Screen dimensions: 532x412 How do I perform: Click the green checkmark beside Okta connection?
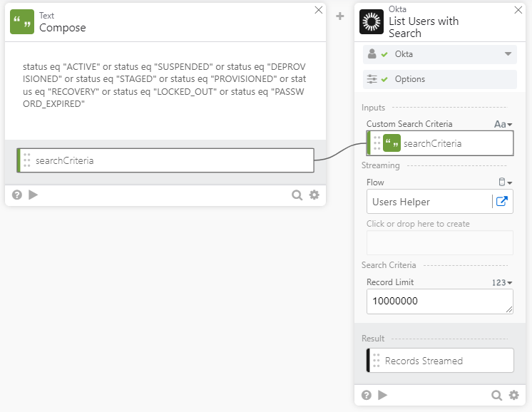[384, 54]
